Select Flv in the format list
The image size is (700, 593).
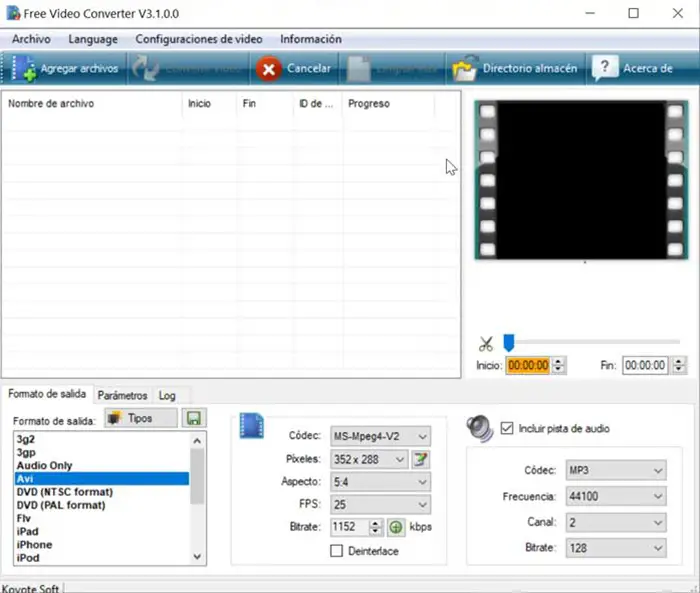point(102,518)
